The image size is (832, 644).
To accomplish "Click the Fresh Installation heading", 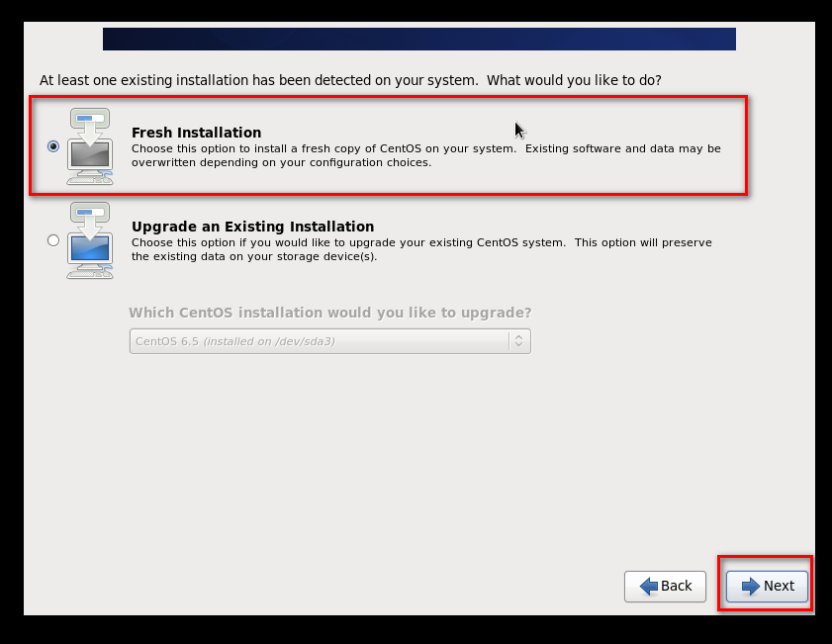I will click(196, 133).
